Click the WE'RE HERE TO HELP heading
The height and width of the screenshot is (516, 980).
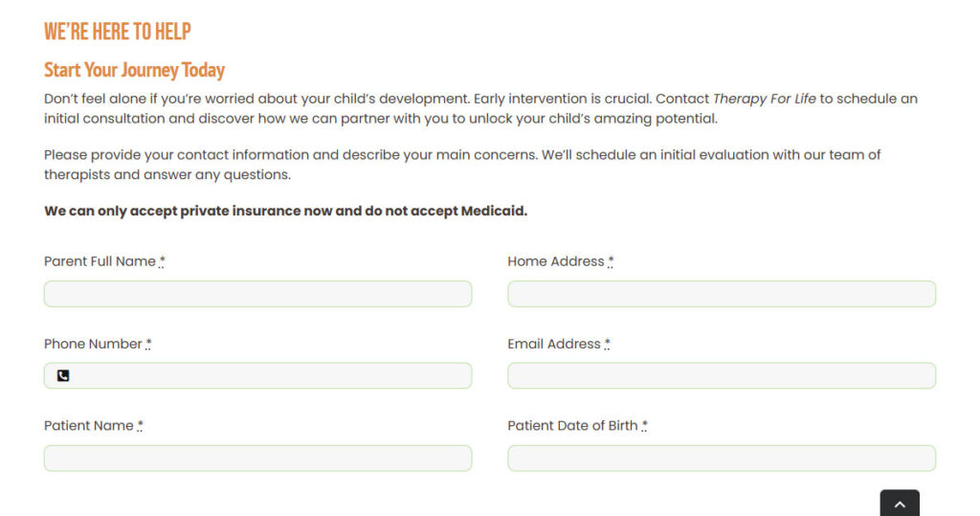coord(118,32)
